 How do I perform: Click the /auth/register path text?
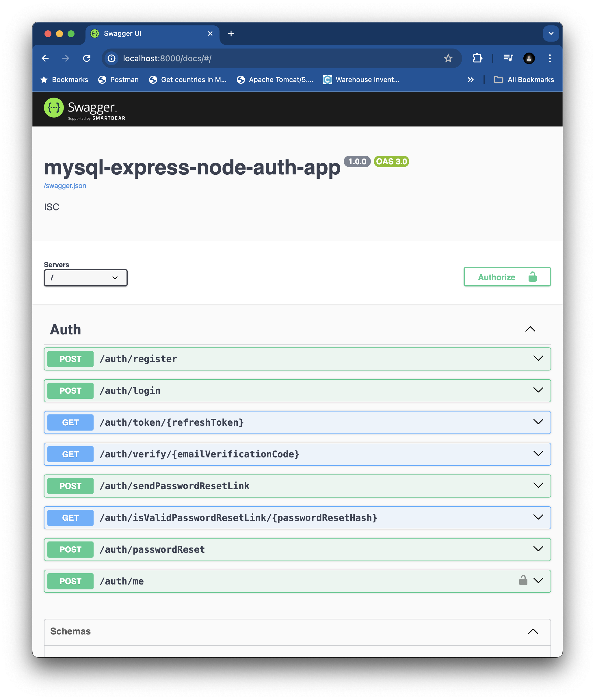[x=138, y=359]
